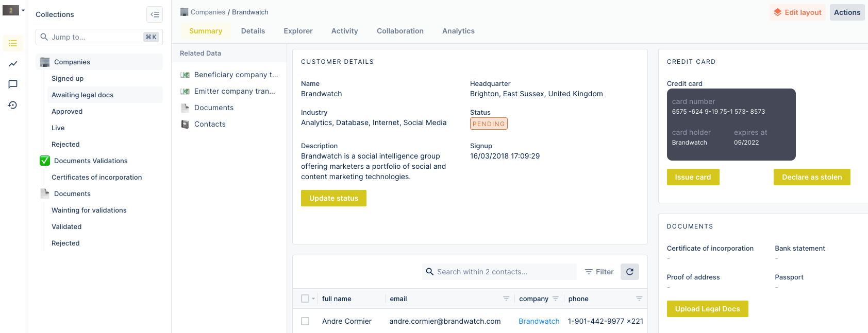The width and height of the screenshot is (868, 333).
Task: Focus the Jump to search field
Action: [99, 37]
